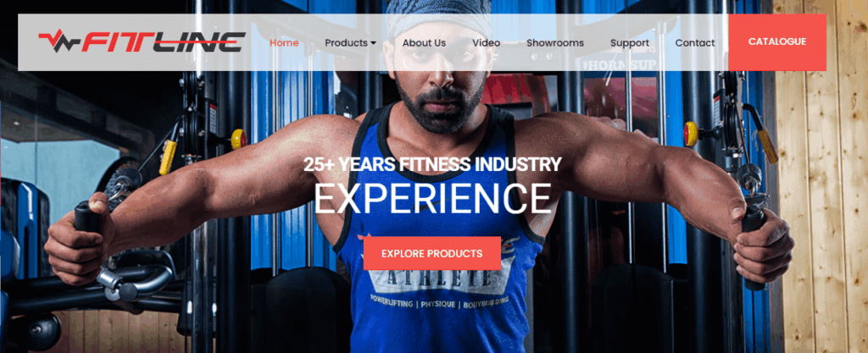The height and width of the screenshot is (353, 868).
Task: Click the FITLINE wordmark in the header
Action: (164, 42)
